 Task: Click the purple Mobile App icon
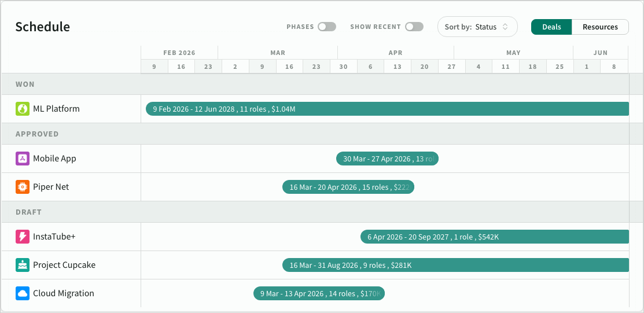tap(23, 159)
